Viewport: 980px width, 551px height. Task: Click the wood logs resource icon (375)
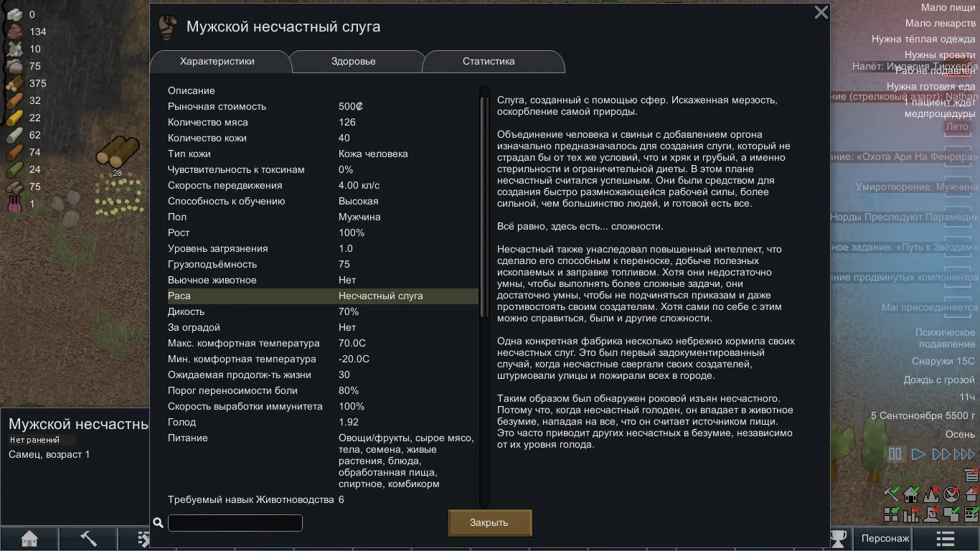15,83
